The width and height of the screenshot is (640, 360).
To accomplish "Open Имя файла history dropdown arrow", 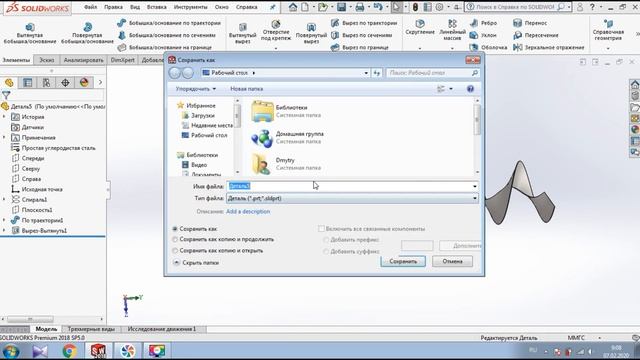I will (475, 187).
